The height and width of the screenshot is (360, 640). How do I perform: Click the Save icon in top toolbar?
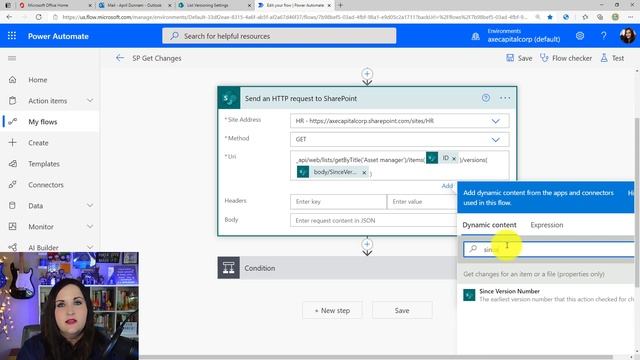(510, 58)
